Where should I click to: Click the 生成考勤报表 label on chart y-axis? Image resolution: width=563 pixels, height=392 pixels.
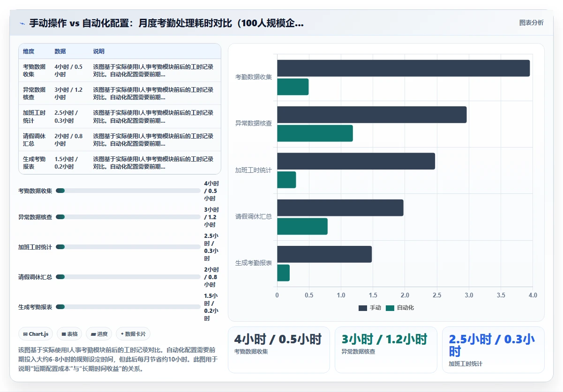(x=254, y=263)
